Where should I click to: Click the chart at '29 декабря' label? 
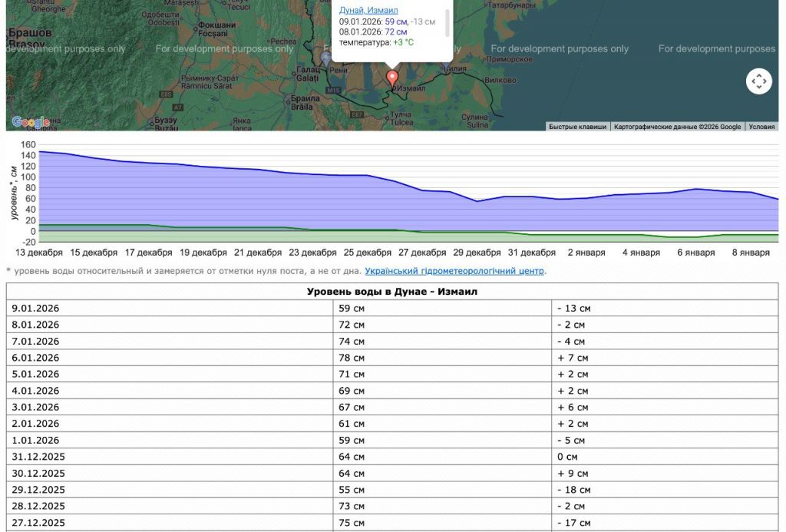(477, 253)
